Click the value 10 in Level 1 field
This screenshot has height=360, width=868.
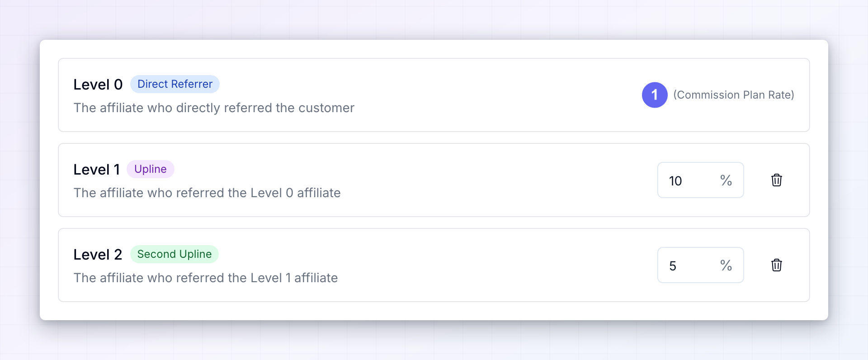click(675, 181)
